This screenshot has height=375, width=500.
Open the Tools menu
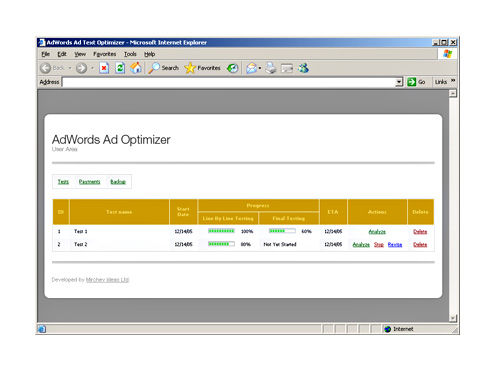[x=130, y=54]
